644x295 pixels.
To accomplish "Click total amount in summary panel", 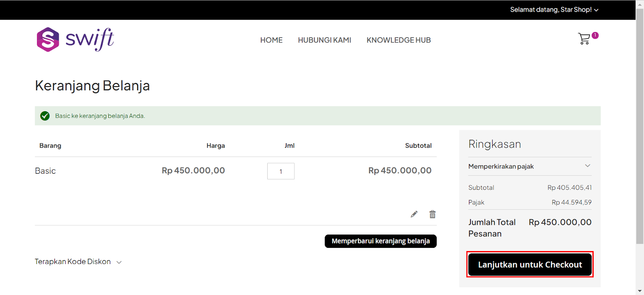I will point(560,222).
